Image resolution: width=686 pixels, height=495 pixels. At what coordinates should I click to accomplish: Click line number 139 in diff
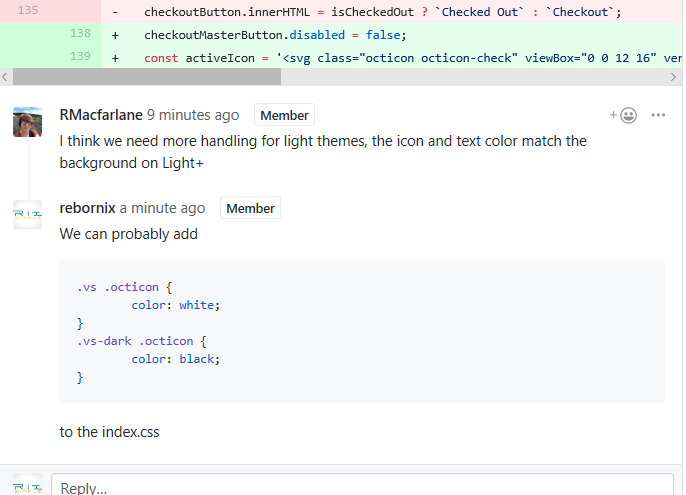(x=80, y=56)
